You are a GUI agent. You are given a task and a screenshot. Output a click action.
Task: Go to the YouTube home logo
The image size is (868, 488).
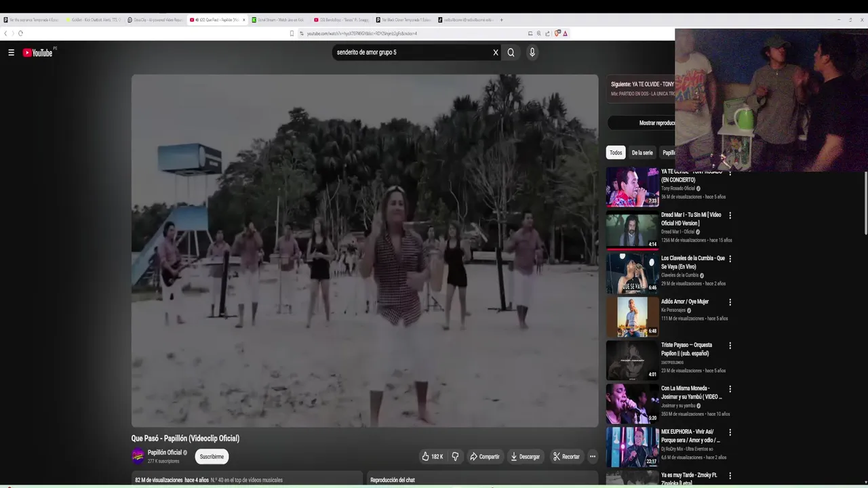point(37,52)
